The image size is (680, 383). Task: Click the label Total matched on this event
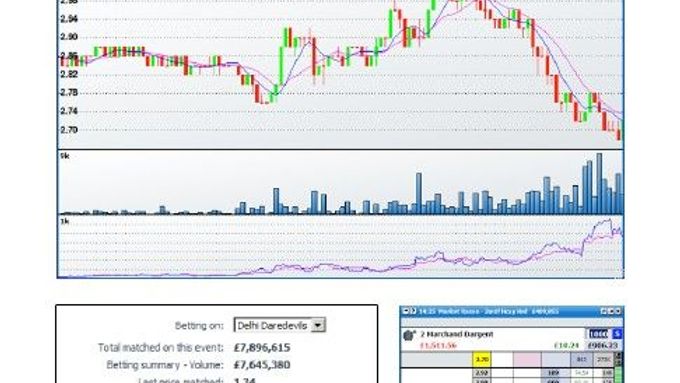(x=160, y=347)
